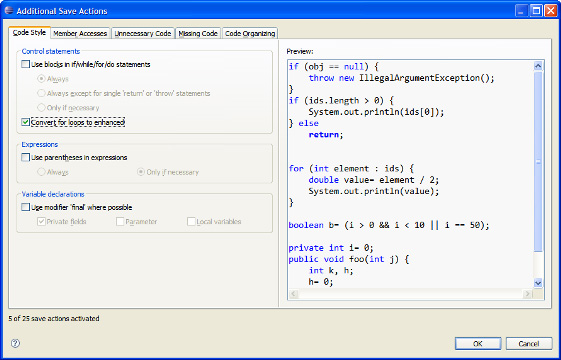The height and width of the screenshot is (360, 561).
Task: Click the preview scroll down arrow
Action: pyautogui.click(x=538, y=283)
